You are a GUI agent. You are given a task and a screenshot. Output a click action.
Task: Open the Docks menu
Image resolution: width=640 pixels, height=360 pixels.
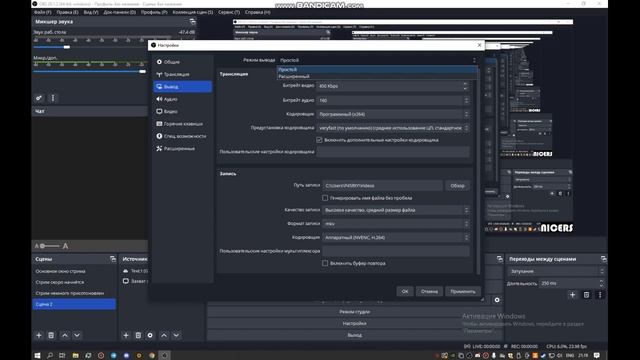[x=119, y=12]
